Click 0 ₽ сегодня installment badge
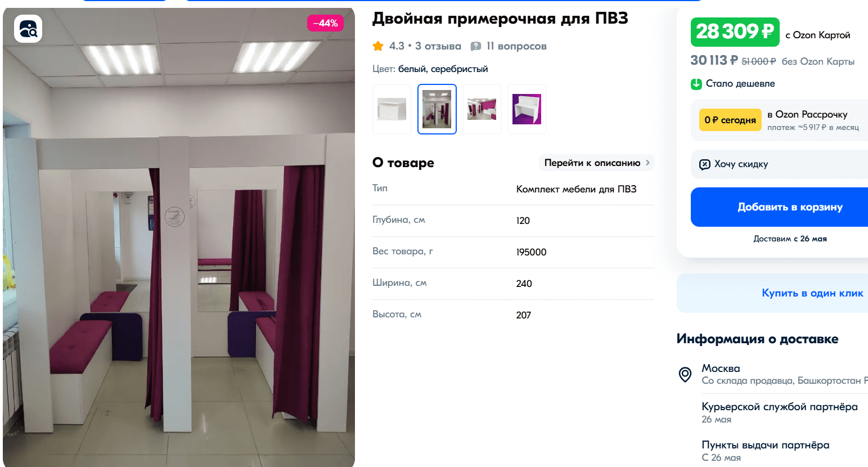Image resolution: width=868 pixels, height=467 pixels. click(x=730, y=120)
